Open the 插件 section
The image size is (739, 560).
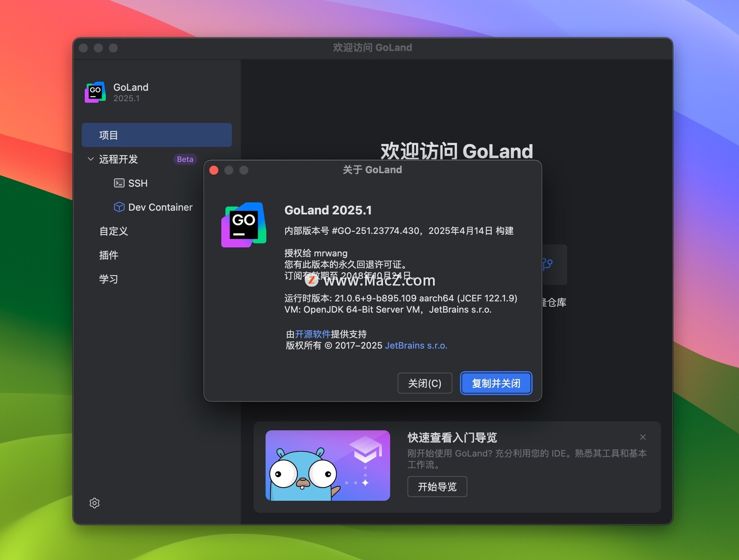[109, 255]
